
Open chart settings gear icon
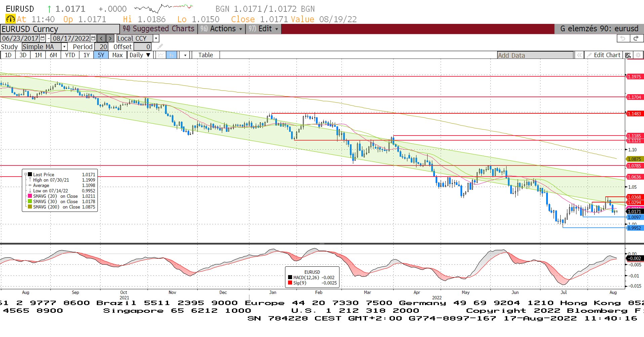tap(638, 55)
